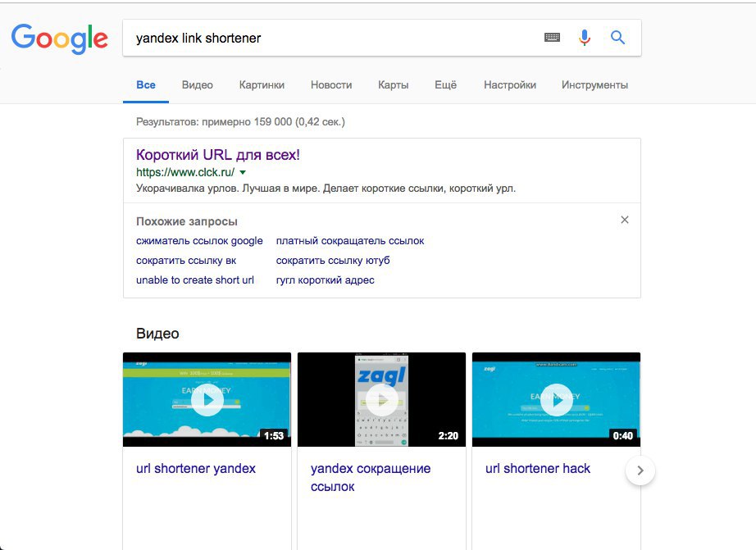
Task: Close the Похожие запросы box
Action: (x=624, y=220)
